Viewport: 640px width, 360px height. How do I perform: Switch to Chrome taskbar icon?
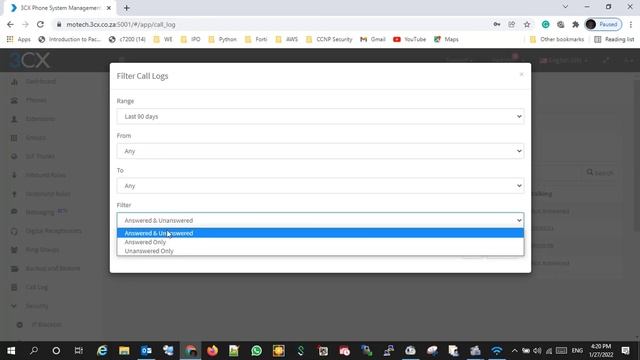click(x=190, y=351)
